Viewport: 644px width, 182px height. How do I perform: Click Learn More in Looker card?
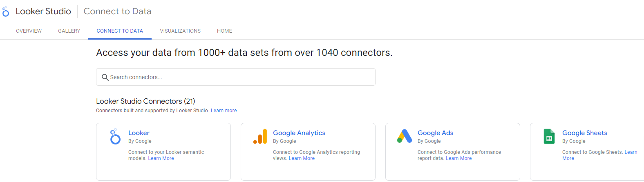point(161,158)
